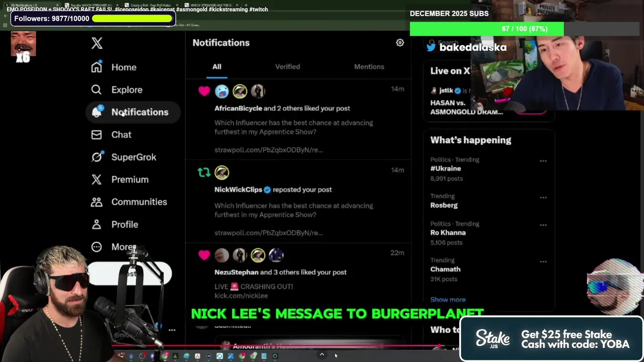Click the Premium X icon
This screenshot has height=362, width=644.
pyautogui.click(x=96, y=179)
